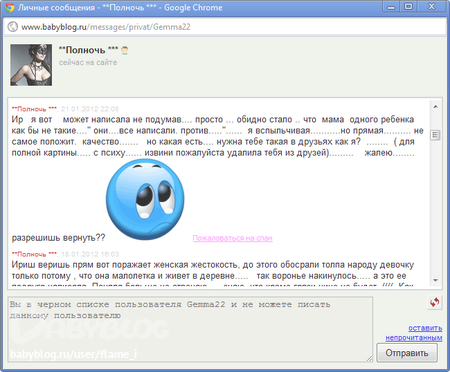
Task: Click the оставить непрочитанным link
Action: click(x=414, y=333)
